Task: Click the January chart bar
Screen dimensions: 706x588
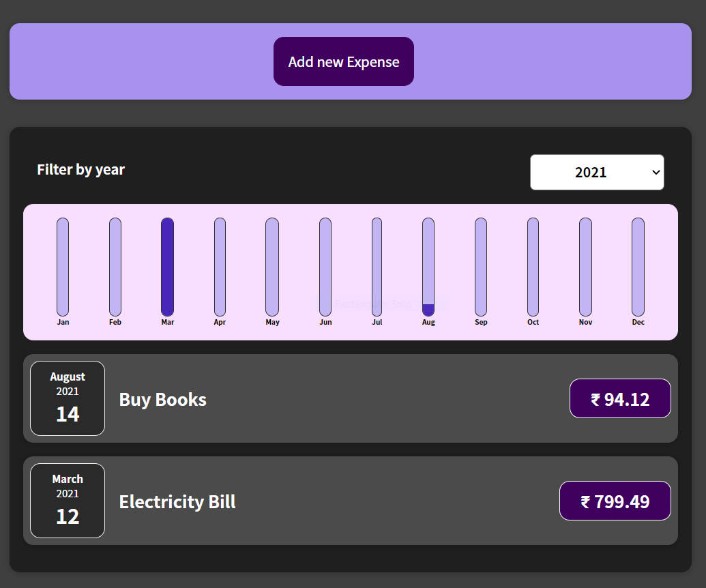Action: pos(63,267)
